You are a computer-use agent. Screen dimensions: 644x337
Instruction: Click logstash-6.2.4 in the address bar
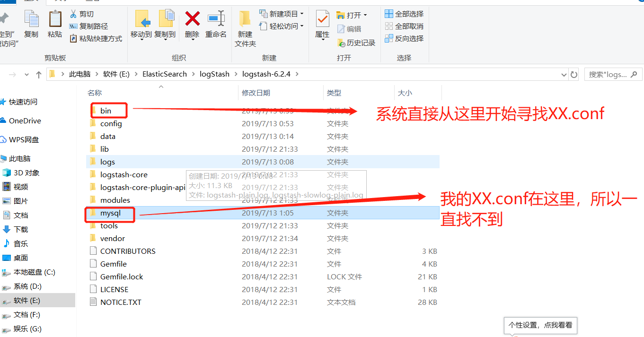pyautogui.click(x=266, y=74)
